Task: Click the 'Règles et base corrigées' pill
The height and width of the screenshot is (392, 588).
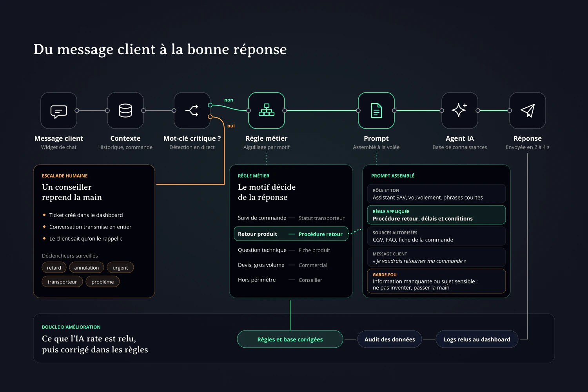Action: pos(290,339)
